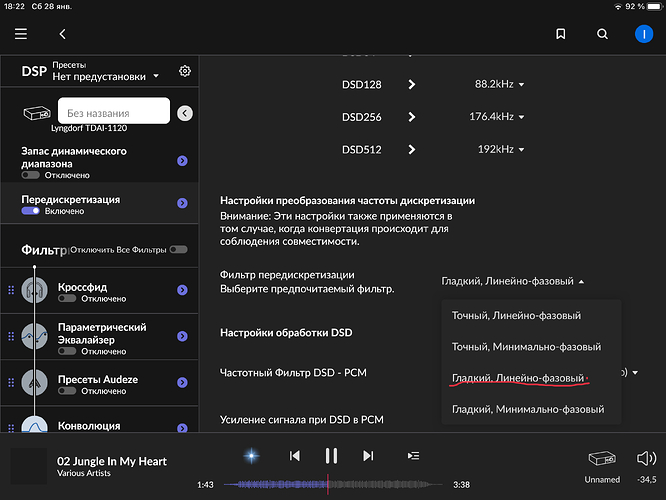The image size is (666, 500).
Task: Click the Передискретизация section title
Action: point(71,199)
